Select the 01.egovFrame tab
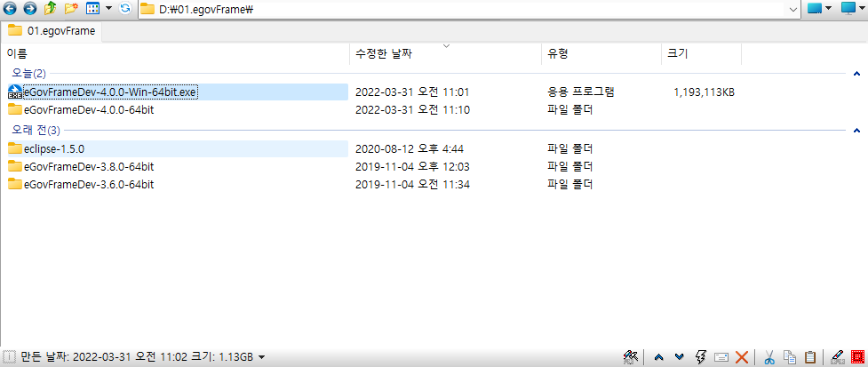The image size is (868, 367). point(52,31)
